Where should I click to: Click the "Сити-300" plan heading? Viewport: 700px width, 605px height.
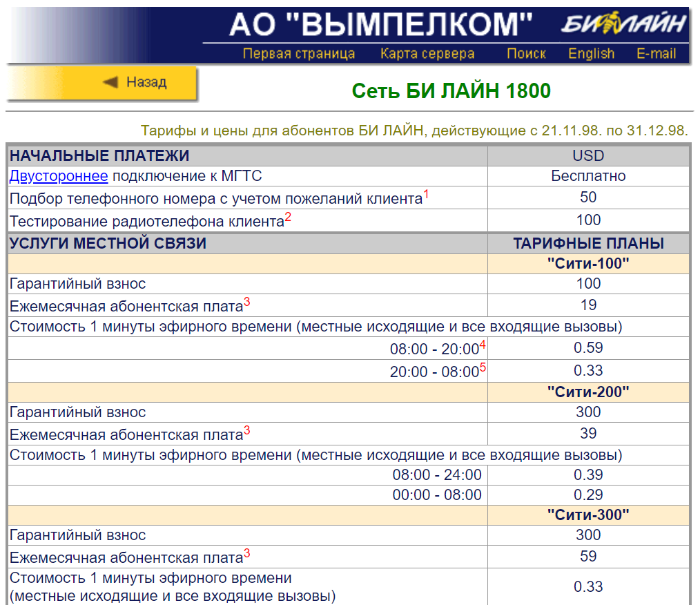pyautogui.click(x=588, y=515)
